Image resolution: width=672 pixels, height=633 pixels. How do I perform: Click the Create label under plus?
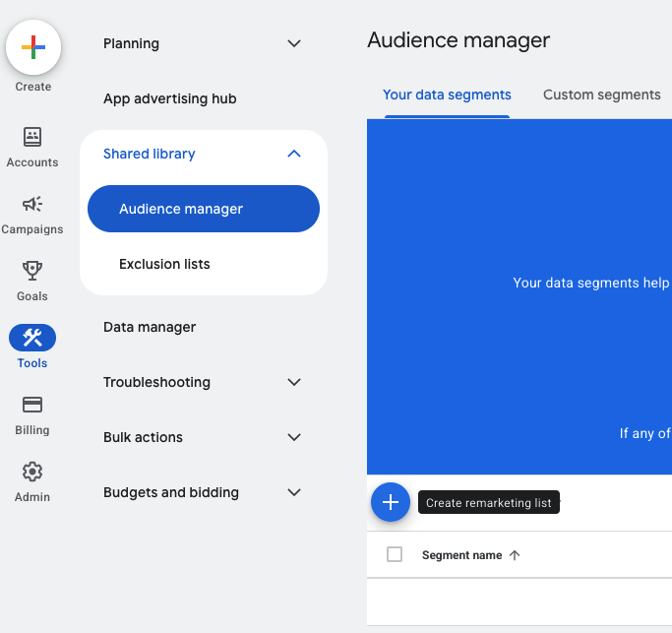point(33,87)
